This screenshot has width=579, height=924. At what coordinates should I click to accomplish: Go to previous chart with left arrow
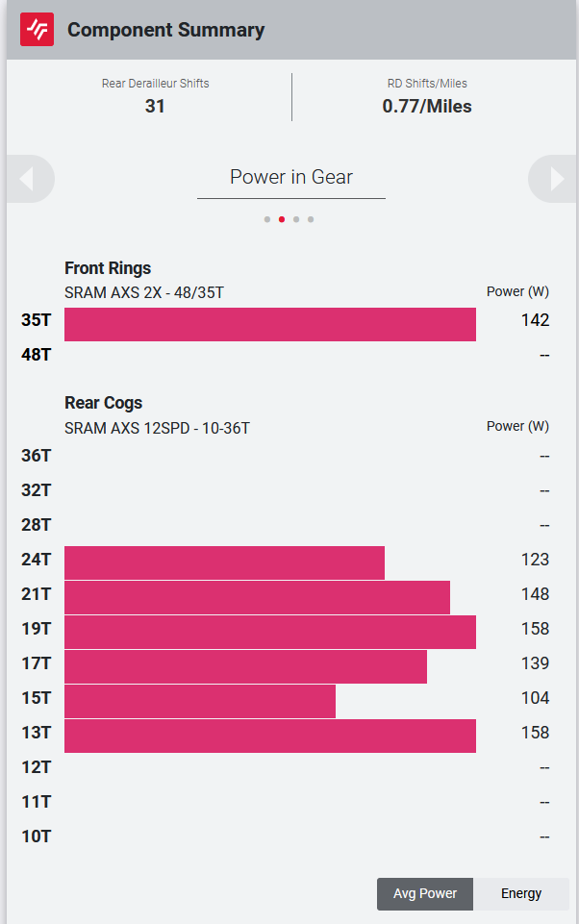pyautogui.click(x=28, y=179)
